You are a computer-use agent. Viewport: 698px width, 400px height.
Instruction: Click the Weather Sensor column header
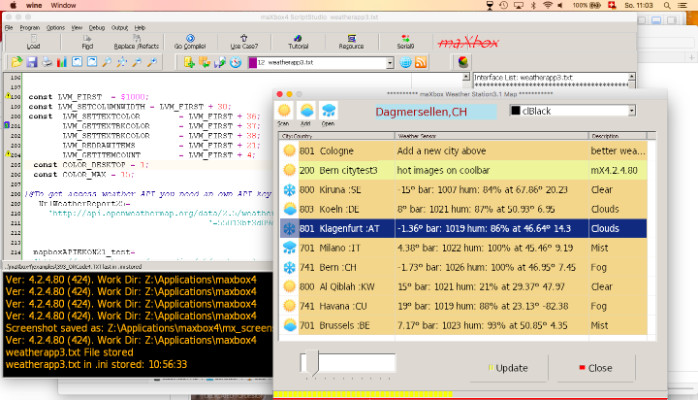(x=491, y=136)
